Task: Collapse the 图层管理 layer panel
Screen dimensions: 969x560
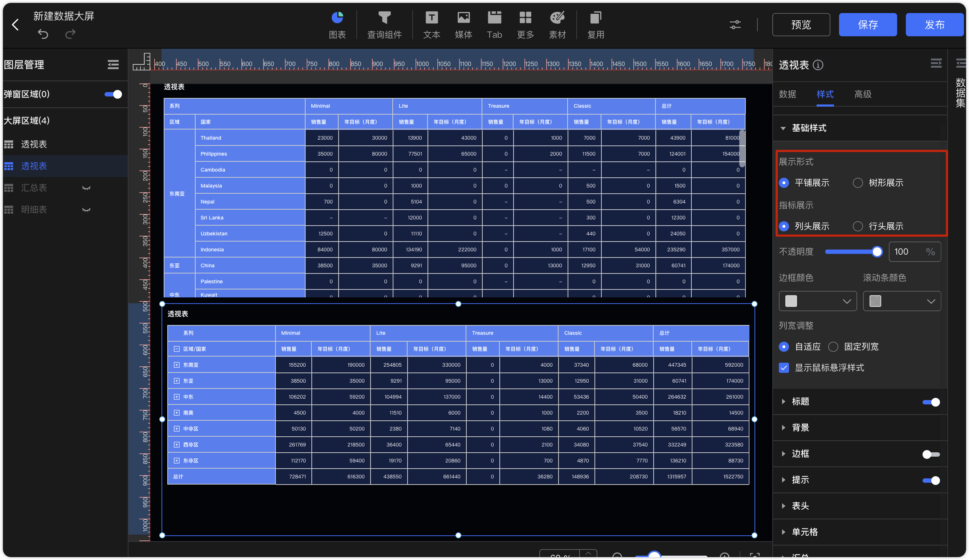Action: (x=113, y=65)
